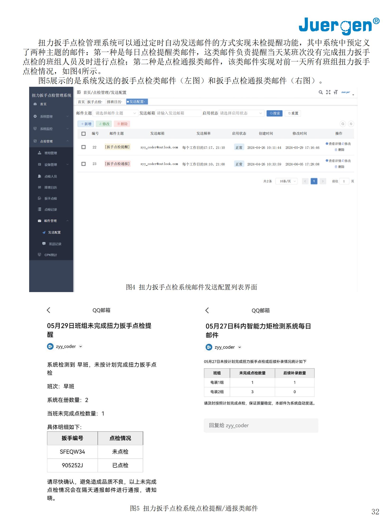Click the chat bubble icon for 发送记录

[44, 243]
